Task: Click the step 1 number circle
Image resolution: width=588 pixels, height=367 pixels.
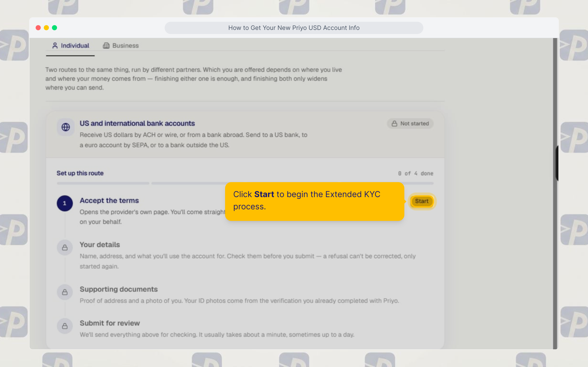Action: (x=65, y=203)
